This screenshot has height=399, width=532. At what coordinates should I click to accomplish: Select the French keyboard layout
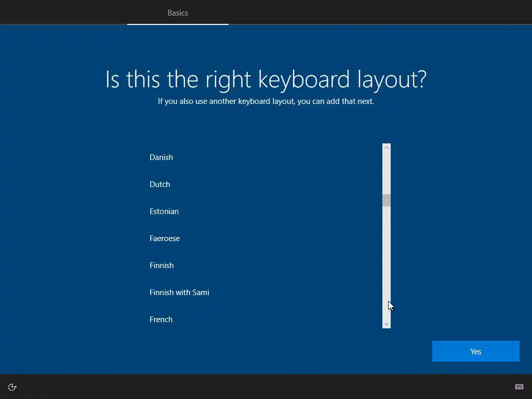point(262,320)
